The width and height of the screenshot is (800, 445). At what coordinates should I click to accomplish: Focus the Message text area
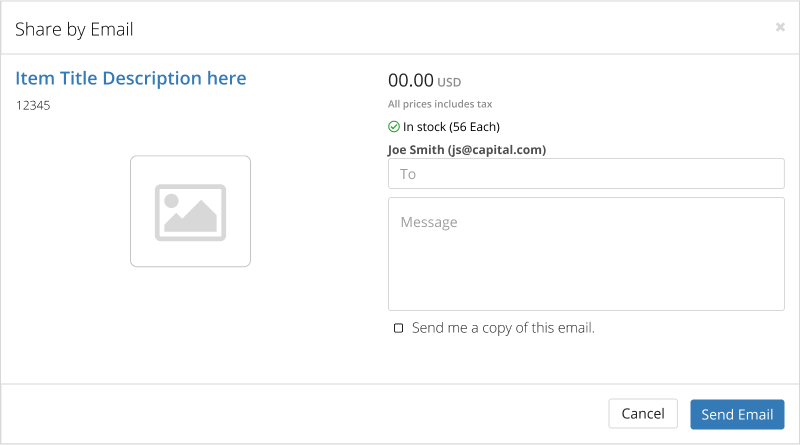pos(586,254)
